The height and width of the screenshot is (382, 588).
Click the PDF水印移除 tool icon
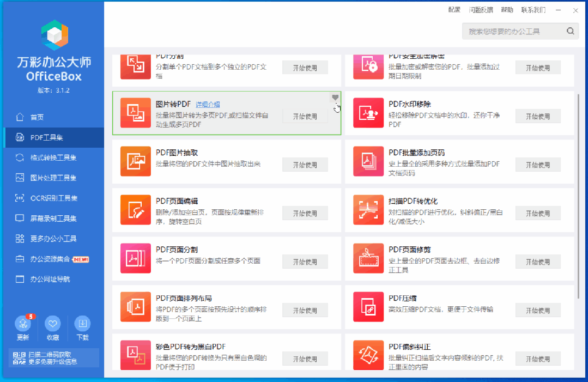tap(368, 113)
